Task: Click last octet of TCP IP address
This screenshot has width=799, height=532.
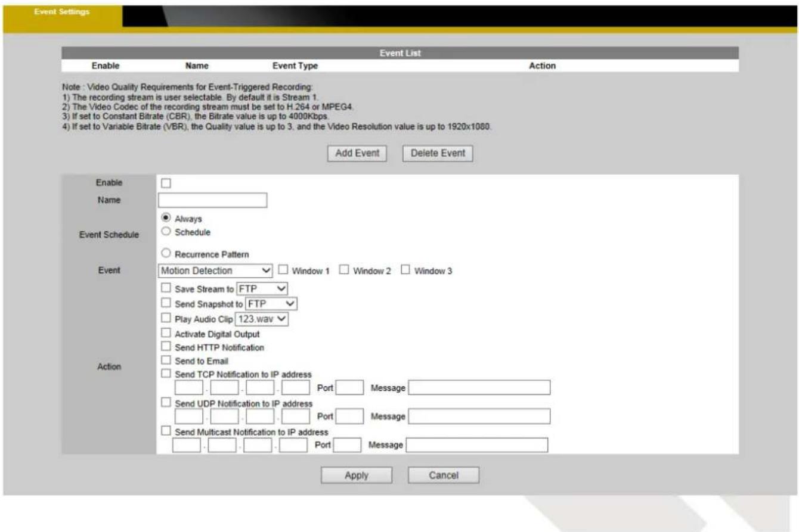Action: (x=296, y=388)
